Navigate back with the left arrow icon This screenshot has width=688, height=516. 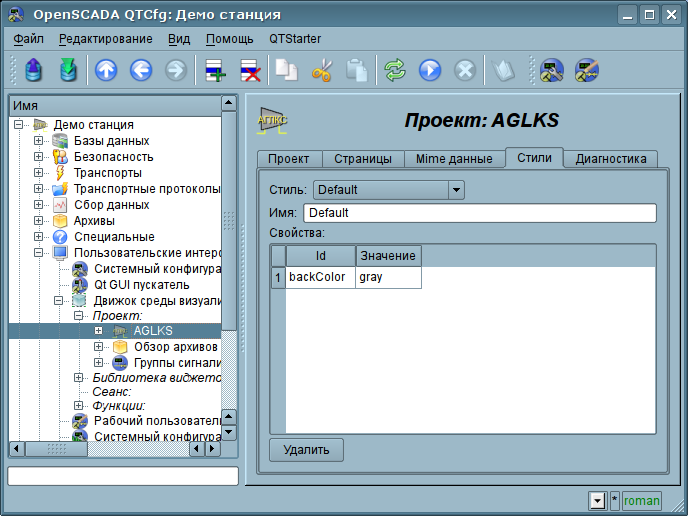[x=141, y=70]
